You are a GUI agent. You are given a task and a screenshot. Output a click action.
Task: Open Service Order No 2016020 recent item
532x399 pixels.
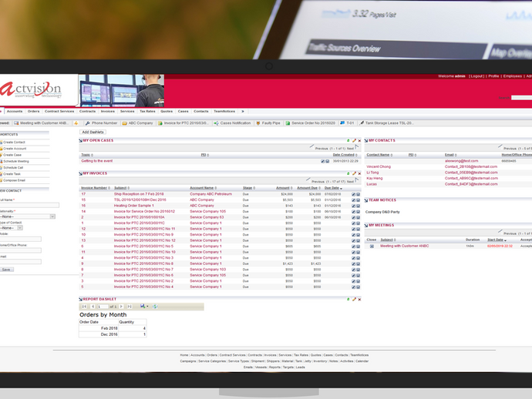pos(313,123)
